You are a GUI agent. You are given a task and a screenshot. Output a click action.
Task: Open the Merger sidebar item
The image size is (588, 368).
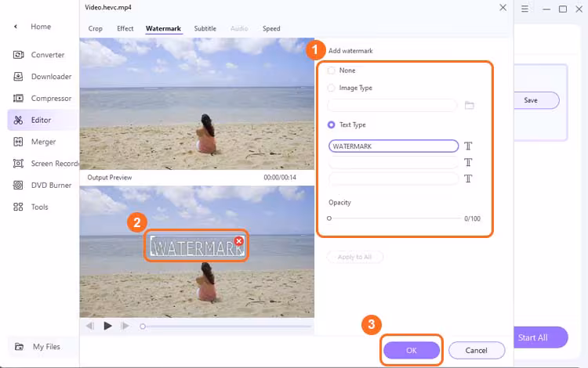point(34,142)
